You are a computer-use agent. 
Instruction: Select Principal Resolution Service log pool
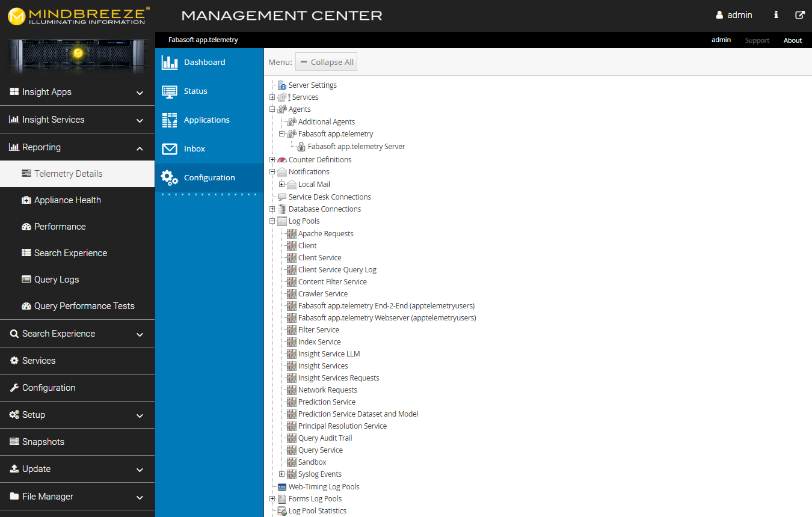coord(343,426)
